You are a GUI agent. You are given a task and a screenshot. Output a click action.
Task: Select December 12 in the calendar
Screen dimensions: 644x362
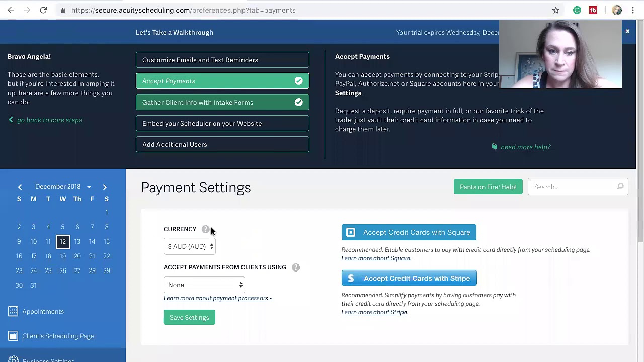(x=63, y=242)
